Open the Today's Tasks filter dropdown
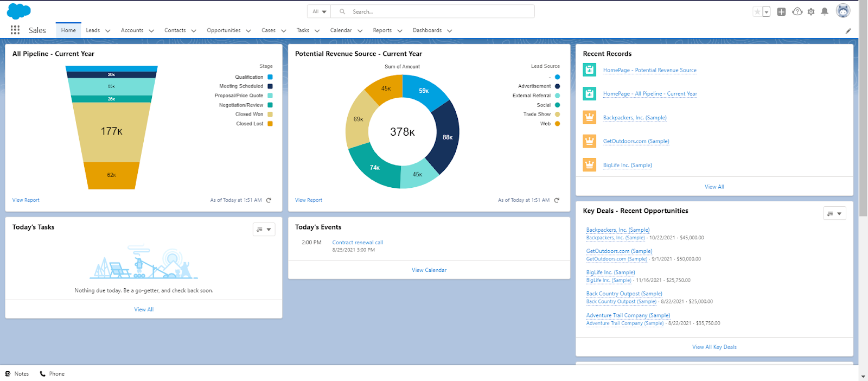Viewport: 868px width, 381px height. [x=264, y=230]
